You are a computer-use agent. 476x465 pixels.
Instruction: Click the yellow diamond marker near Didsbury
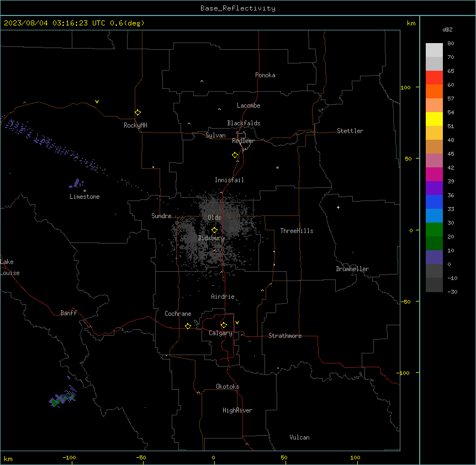click(214, 230)
